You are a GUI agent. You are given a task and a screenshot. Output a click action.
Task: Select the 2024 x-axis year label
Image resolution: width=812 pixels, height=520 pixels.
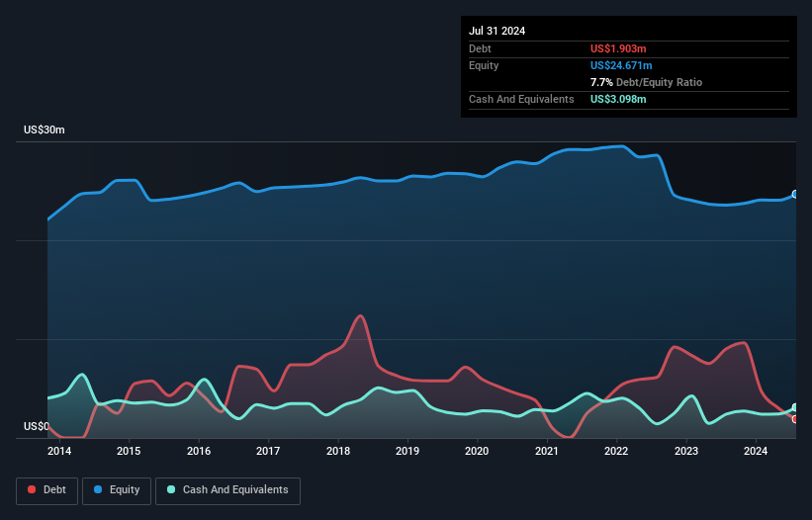[756, 452]
